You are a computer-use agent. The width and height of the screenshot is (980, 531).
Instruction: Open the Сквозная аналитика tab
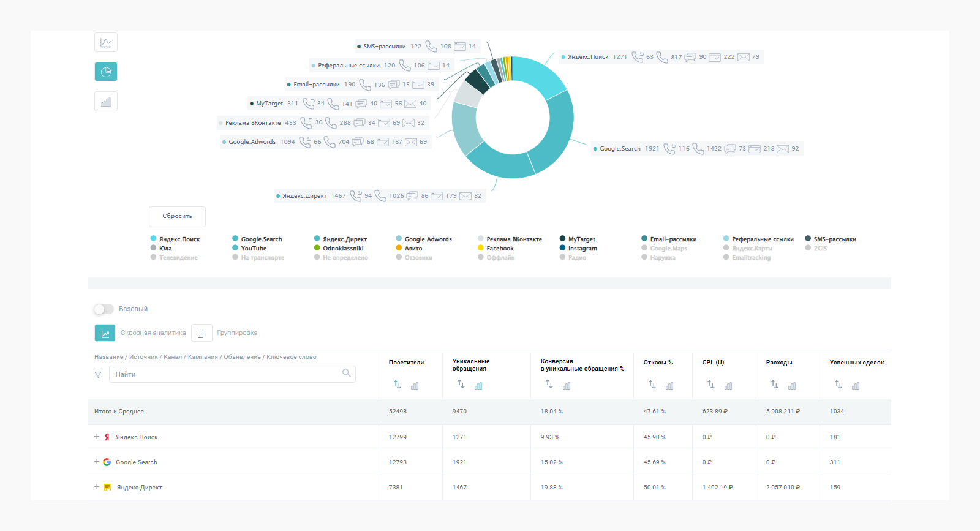point(153,333)
